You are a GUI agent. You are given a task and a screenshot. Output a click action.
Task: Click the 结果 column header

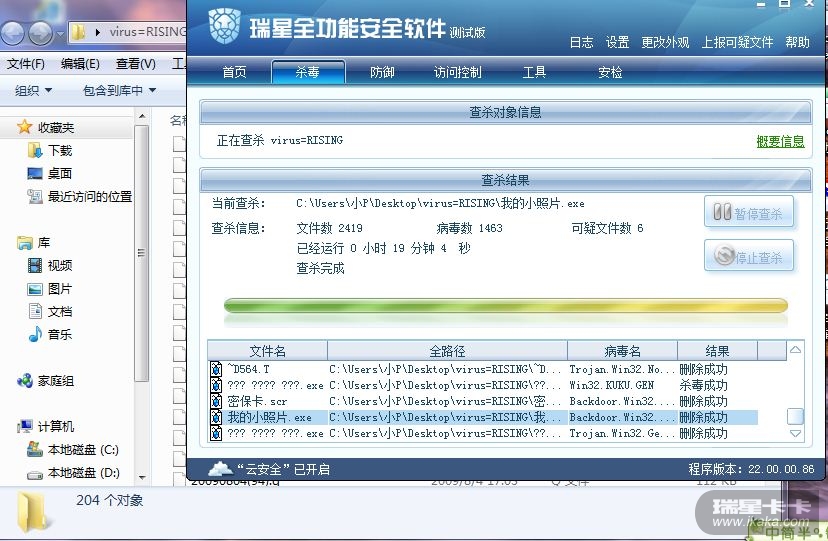[x=717, y=351]
